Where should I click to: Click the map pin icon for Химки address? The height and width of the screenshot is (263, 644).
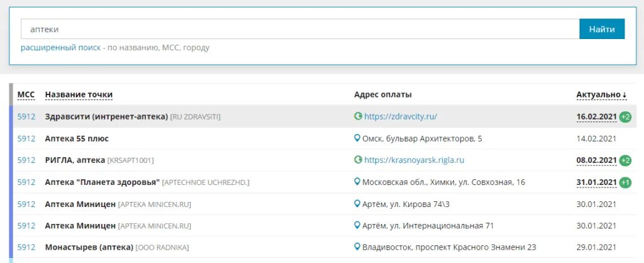click(x=358, y=182)
